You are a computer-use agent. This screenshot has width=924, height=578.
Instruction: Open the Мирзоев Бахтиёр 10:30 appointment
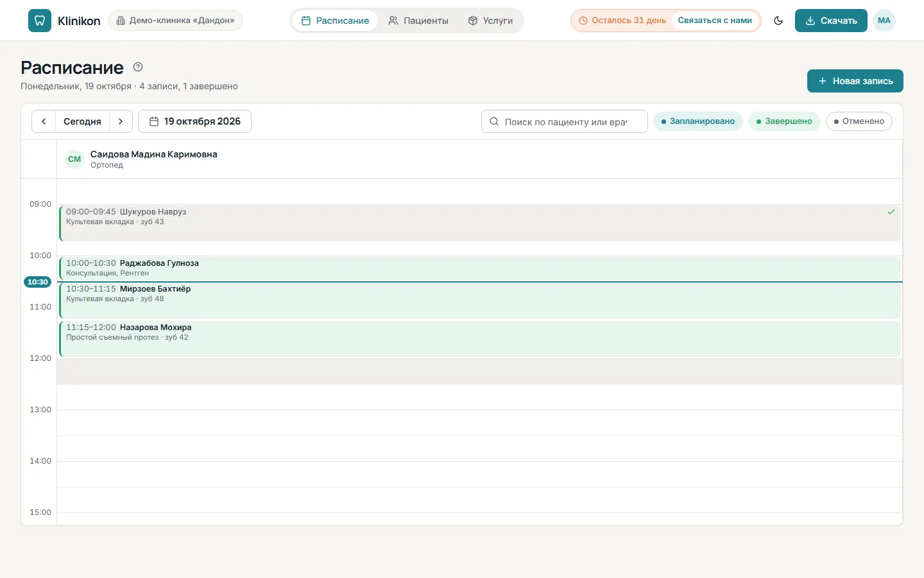tap(480, 301)
